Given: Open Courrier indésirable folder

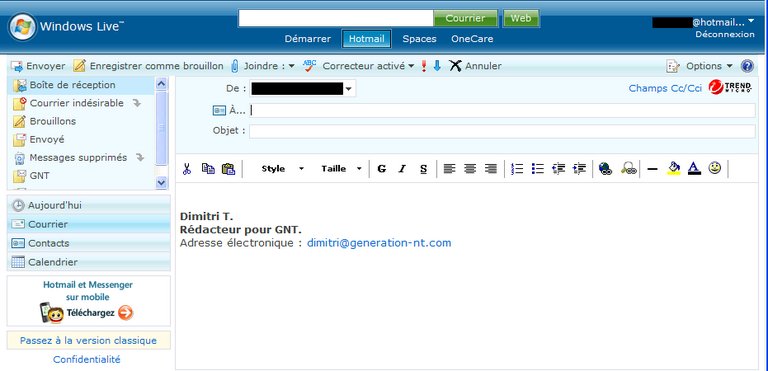Looking at the screenshot, I should coord(76,103).
